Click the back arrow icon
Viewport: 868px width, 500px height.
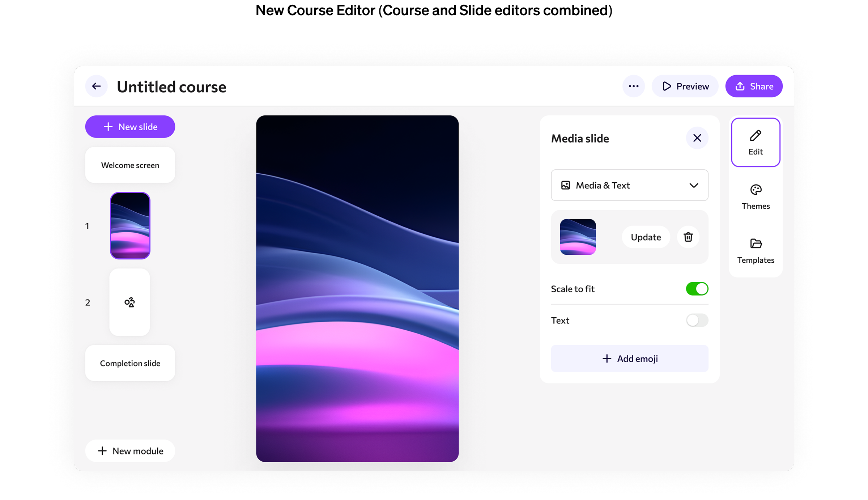pos(96,86)
